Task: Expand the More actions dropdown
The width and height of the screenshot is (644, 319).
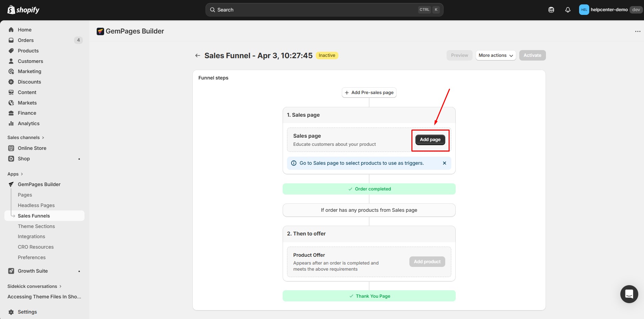Action: click(495, 55)
